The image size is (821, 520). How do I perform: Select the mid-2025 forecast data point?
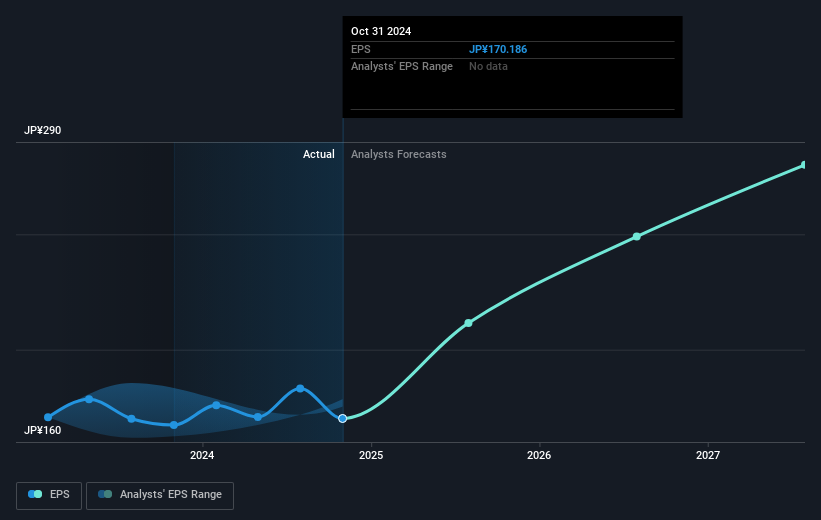click(x=469, y=323)
